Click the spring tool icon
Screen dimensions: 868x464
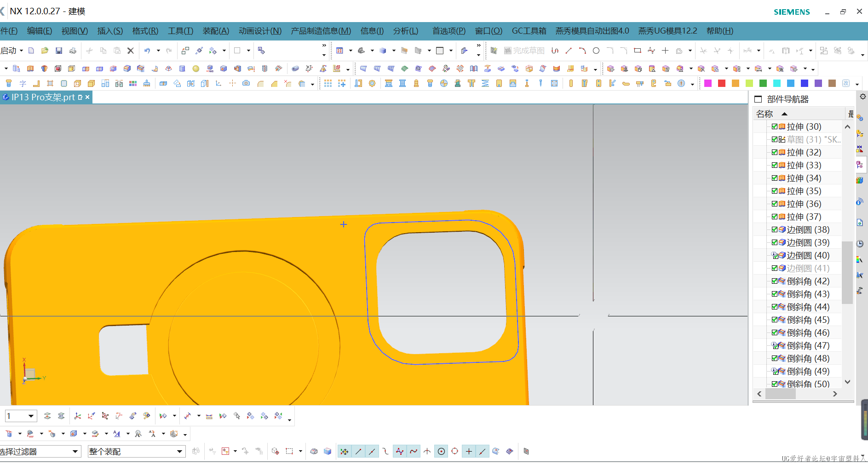(485, 83)
